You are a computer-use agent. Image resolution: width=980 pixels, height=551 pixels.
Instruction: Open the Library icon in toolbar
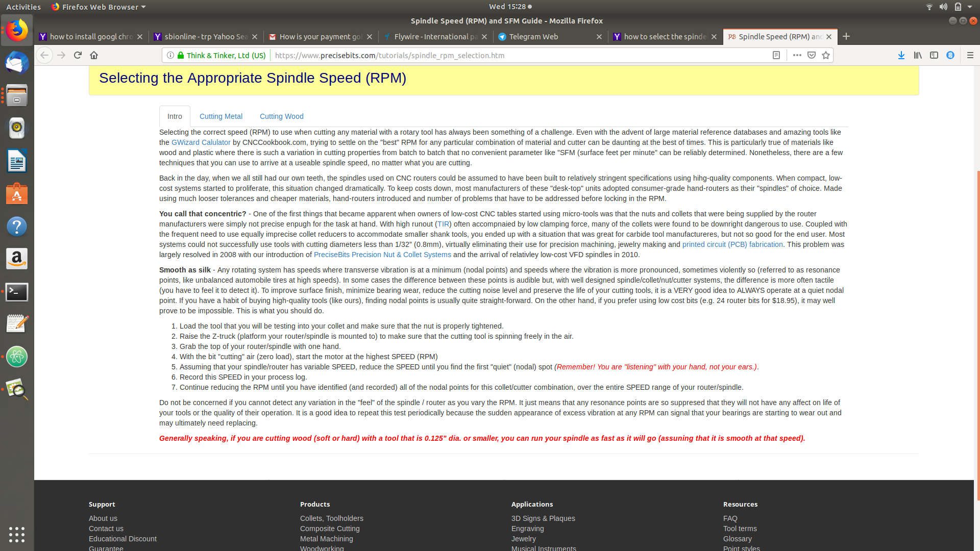pyautogui.click(x=918, y=55)
